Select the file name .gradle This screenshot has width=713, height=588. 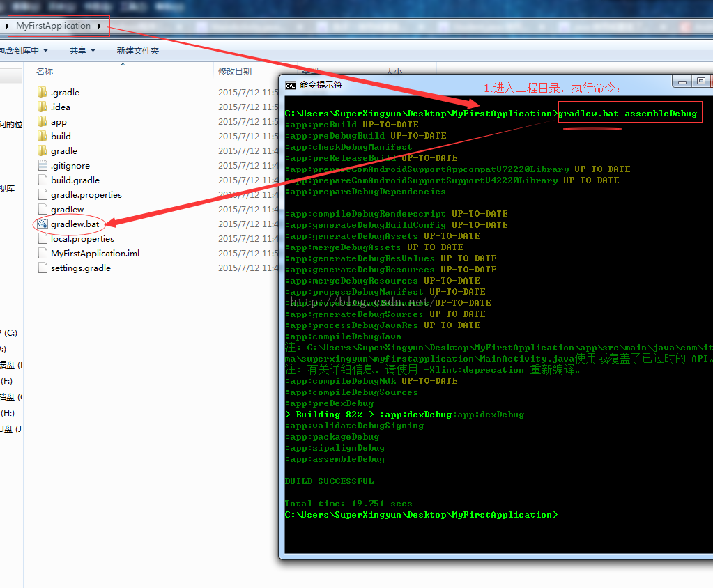(x=65, y=92)
